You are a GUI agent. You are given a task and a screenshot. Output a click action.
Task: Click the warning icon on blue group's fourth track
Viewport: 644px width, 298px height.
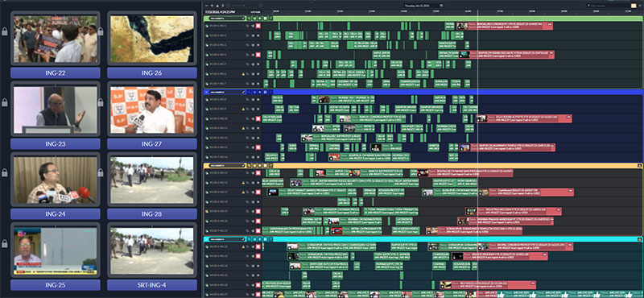click(243, 128)
